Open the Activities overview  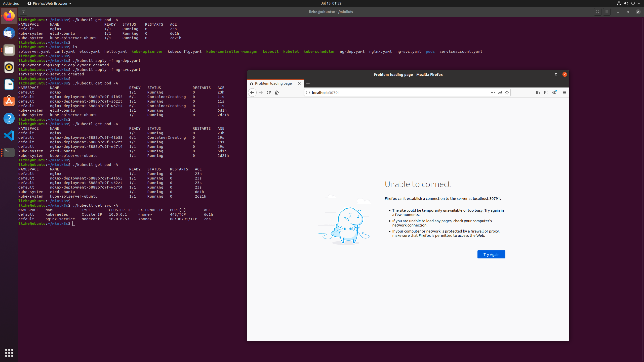point(11,3)
